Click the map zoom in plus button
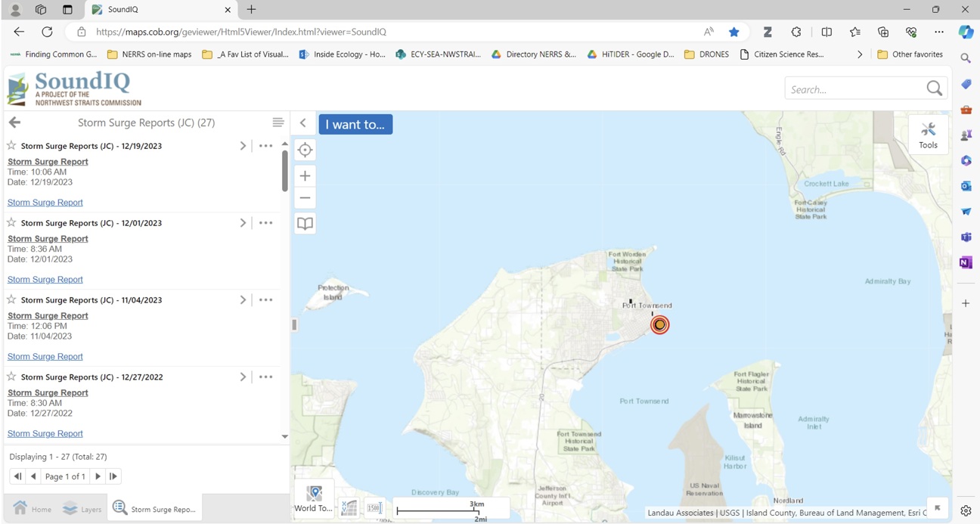 pyautogui.click(x=305, y=175)
